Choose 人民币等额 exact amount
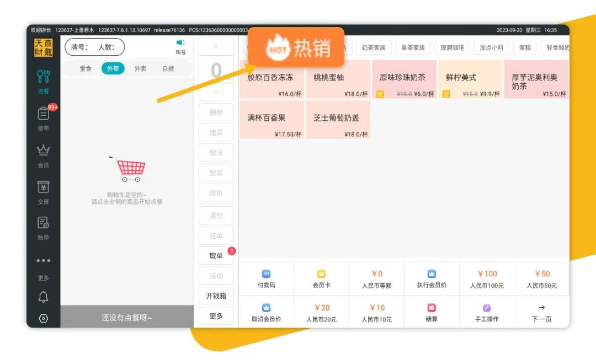This screenshot has height=364, width=596. tap(377, 279)
